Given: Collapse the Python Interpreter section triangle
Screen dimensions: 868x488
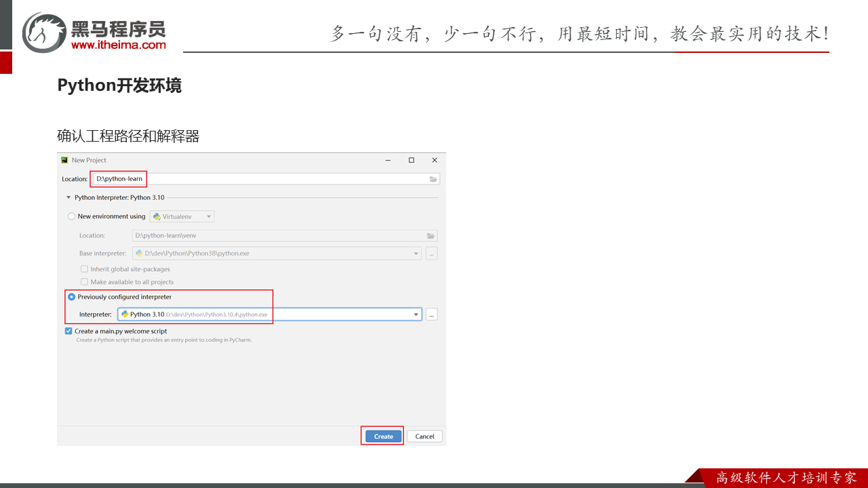Looking at the screenshot, I should [68, 198].
